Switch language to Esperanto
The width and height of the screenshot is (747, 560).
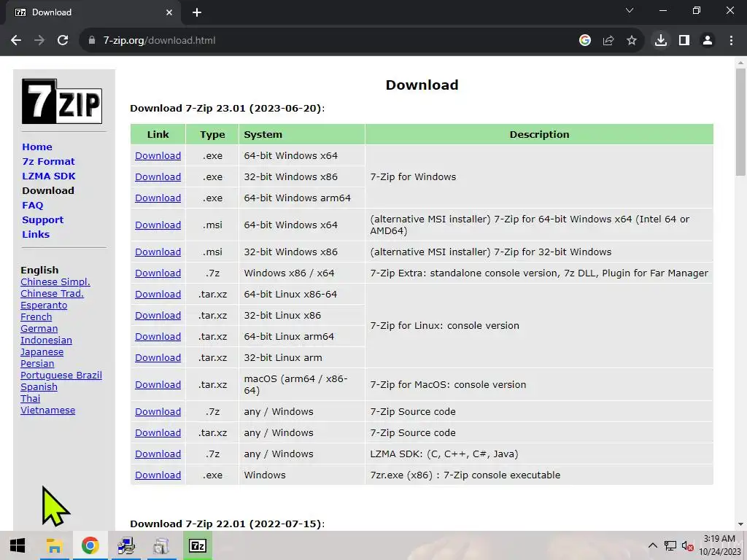(x=44, y=306)
